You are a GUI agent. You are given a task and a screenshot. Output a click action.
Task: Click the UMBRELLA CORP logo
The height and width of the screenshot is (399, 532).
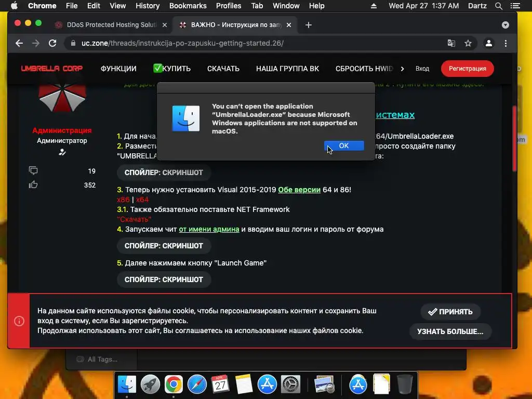point(52,68)
